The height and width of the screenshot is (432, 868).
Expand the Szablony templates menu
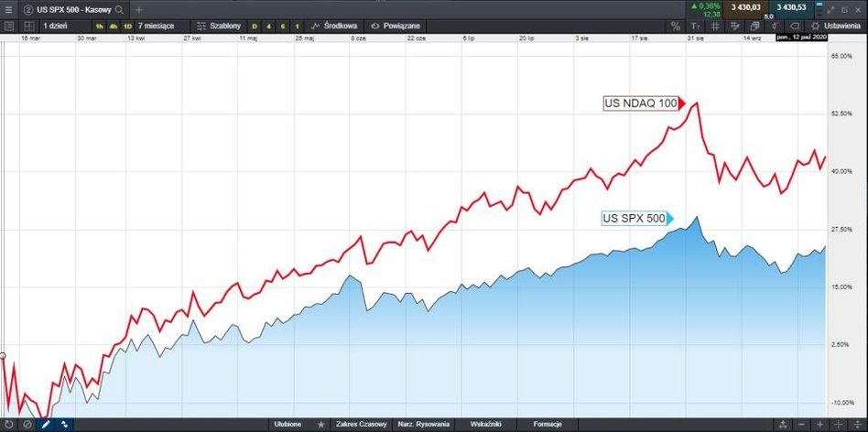(x=218, y=26)
